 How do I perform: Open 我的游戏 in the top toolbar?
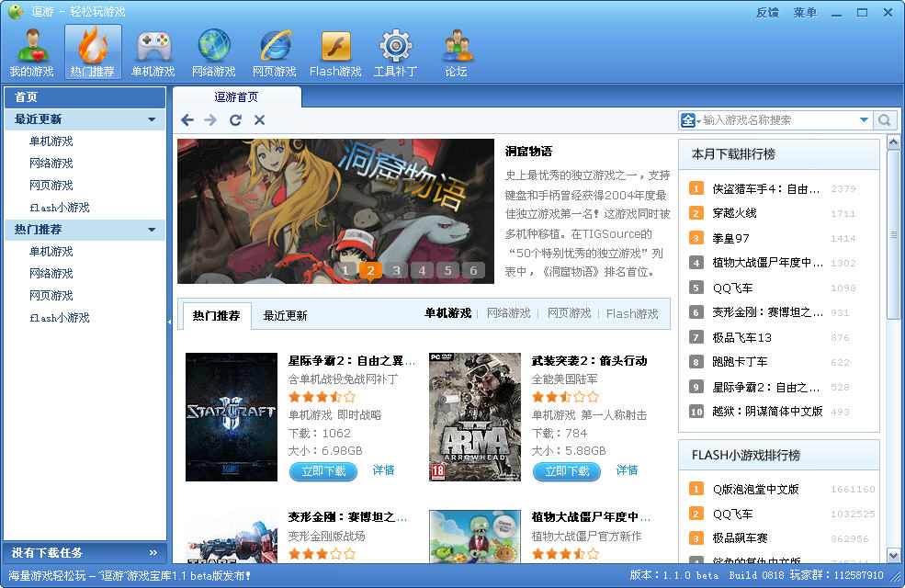(x=32, y=52)
